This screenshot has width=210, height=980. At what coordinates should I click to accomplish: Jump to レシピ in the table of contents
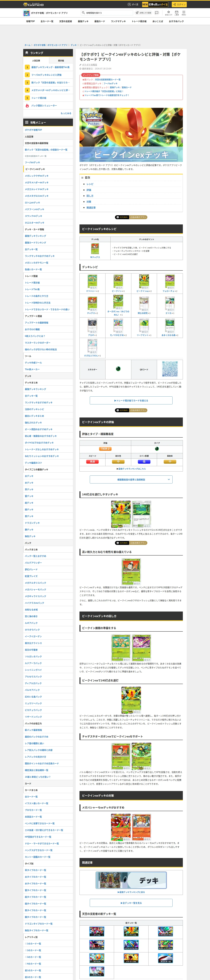point(90,184)
